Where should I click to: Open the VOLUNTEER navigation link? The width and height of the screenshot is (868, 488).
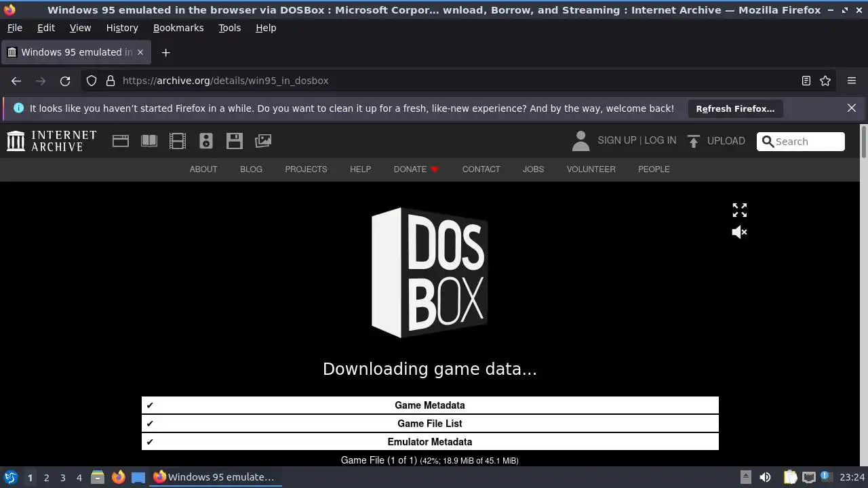[591, 169]
